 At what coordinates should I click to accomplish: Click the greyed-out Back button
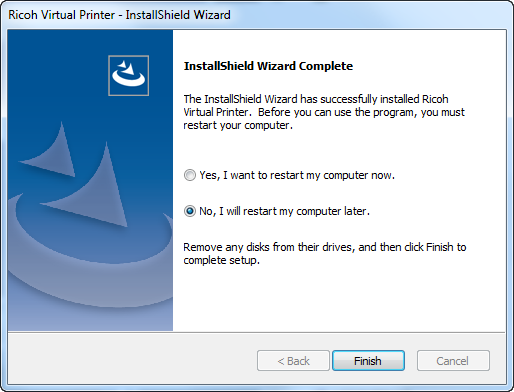(293, 361)
